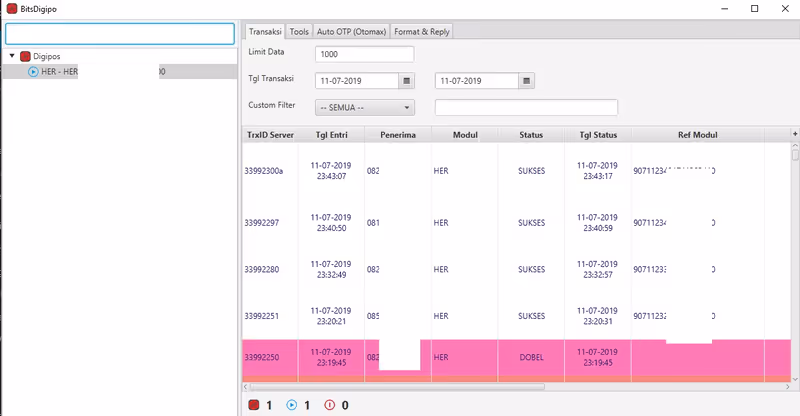The image size is (800, 416).
Task: Sort by the Tgl Entri column header
Action: point(331,135)
